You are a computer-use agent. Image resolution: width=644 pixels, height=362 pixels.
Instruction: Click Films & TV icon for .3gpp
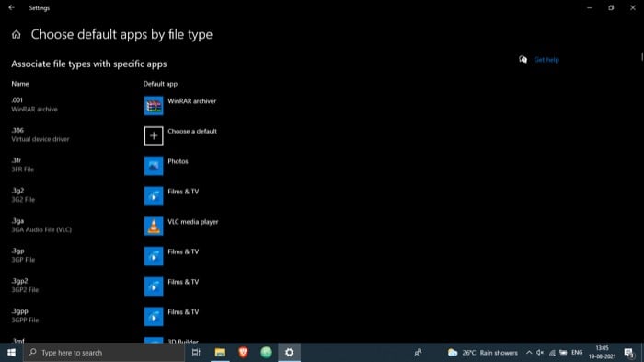tap(154, 317)
